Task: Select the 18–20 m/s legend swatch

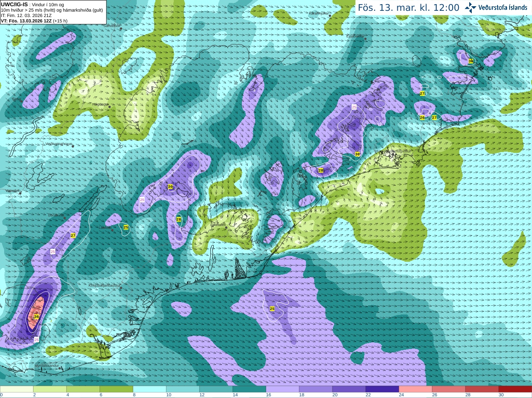Action: click(x=316, y=389)
